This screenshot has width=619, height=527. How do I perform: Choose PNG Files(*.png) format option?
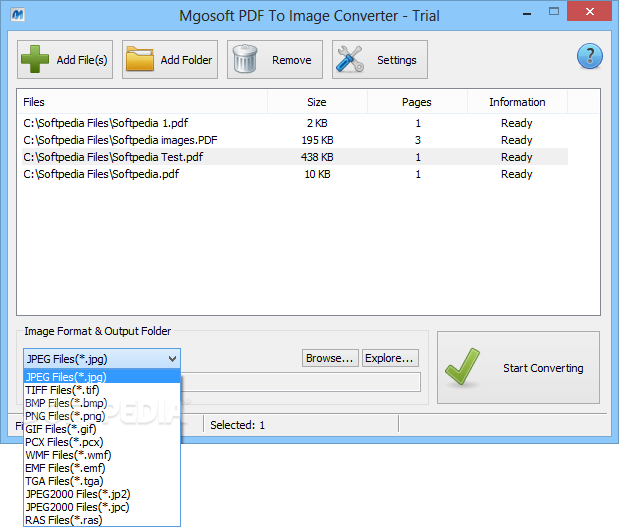coord(102,416)
